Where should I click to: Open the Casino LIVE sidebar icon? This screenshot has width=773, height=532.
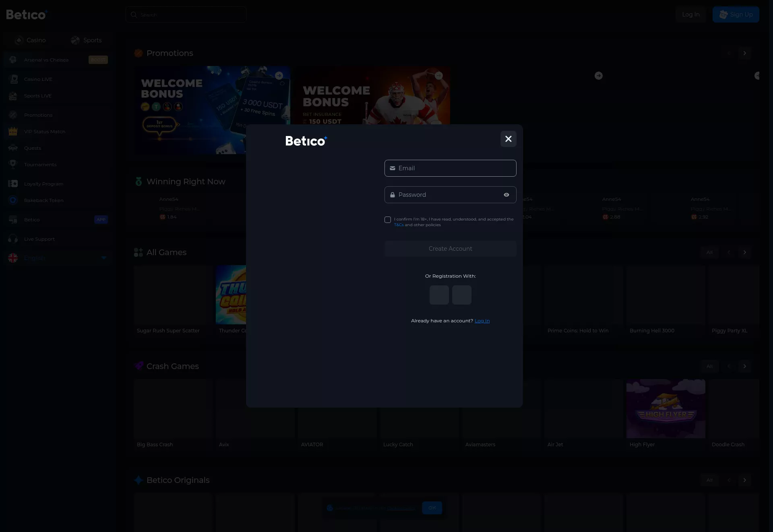[x=13, y=79]
